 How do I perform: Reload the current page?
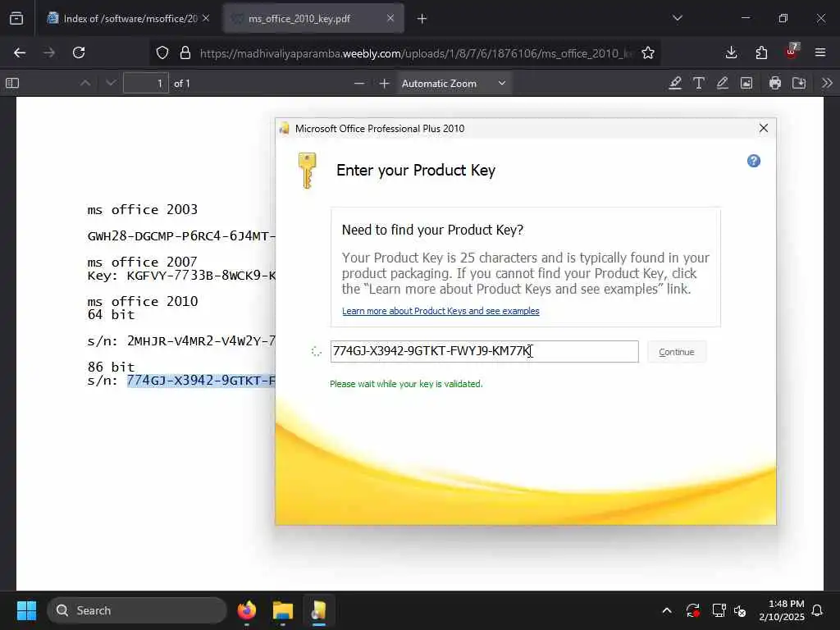click(x=79, y=52)
